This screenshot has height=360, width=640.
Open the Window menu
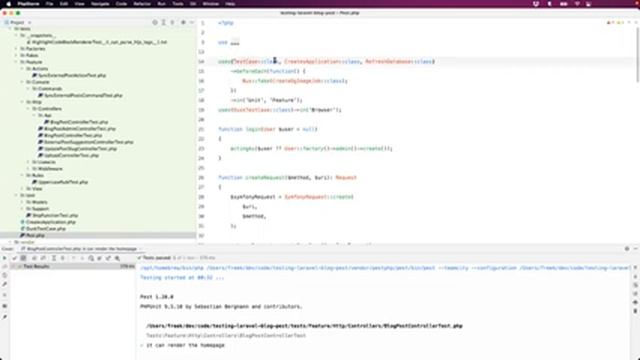point(211,4)
